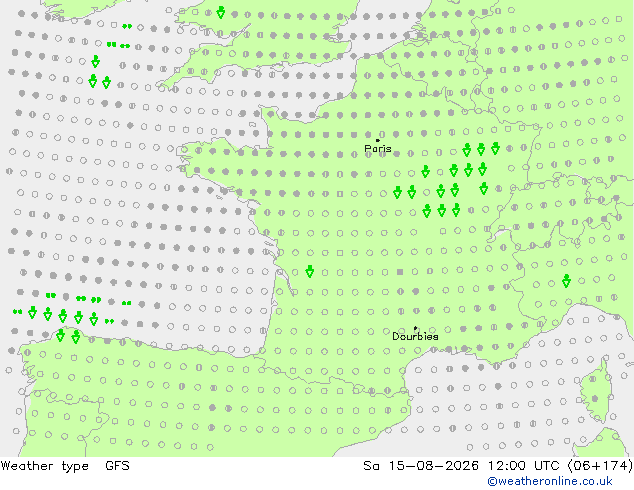Click the 'Weather type' caption text

click(44, 466)
